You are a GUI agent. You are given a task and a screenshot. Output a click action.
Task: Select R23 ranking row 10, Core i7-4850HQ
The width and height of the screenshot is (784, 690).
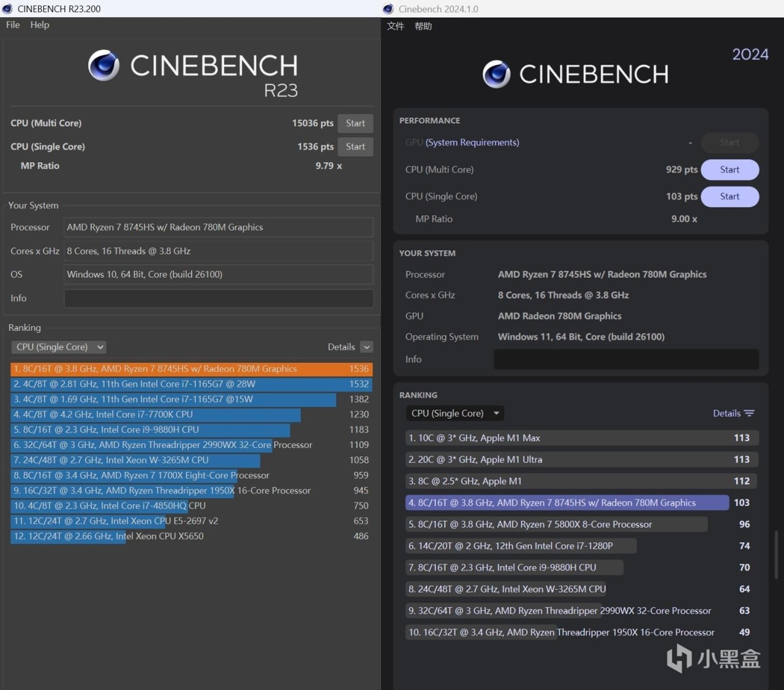pos(191,506)
